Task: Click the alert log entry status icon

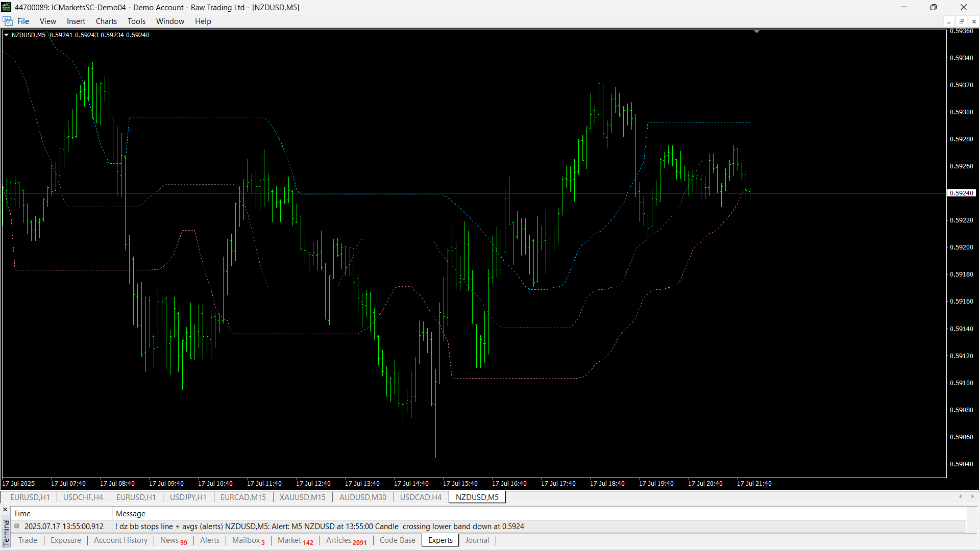Action: pos(17,526)
